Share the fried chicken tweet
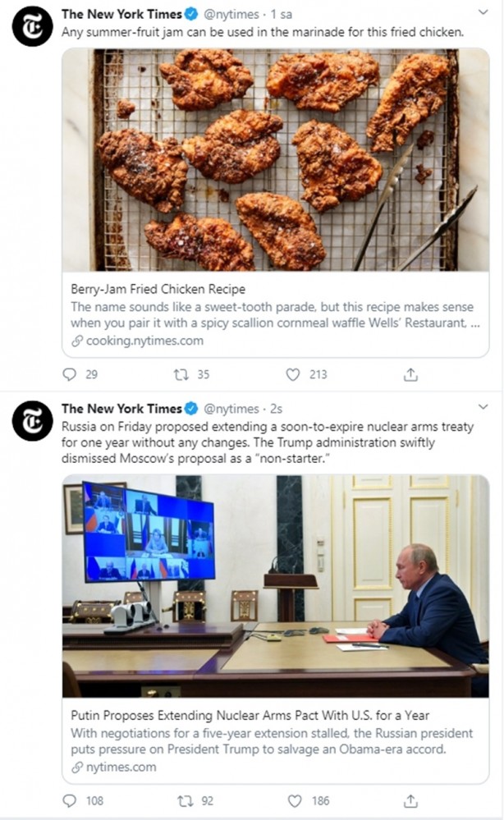 tap(411, 374)
